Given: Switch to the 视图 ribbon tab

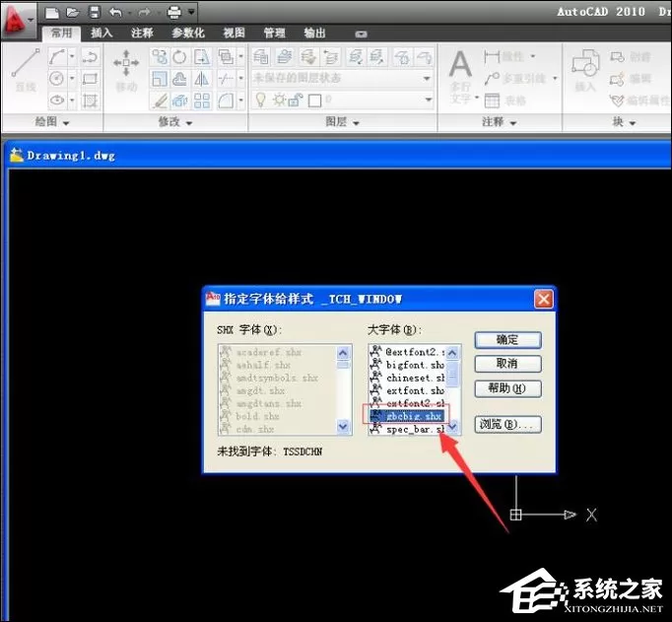Looking at the screenshot, I should tap(234, 33).
